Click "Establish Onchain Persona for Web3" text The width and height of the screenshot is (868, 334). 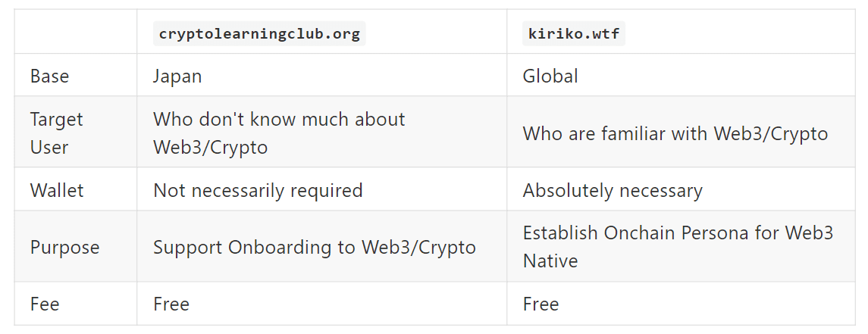click(x=678, y=233)
